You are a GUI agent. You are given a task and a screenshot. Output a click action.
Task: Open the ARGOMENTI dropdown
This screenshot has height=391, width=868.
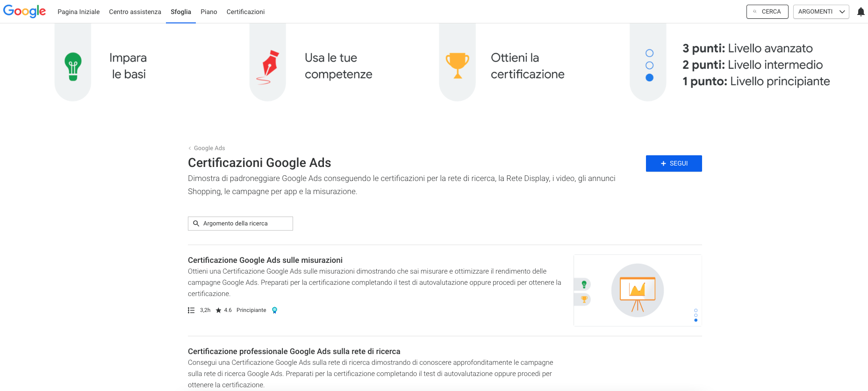821,12
